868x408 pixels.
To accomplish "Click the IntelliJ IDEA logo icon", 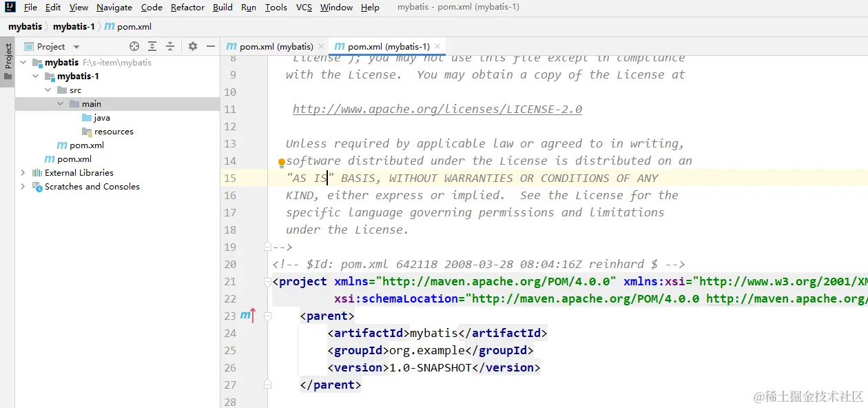I will (9, 8).
